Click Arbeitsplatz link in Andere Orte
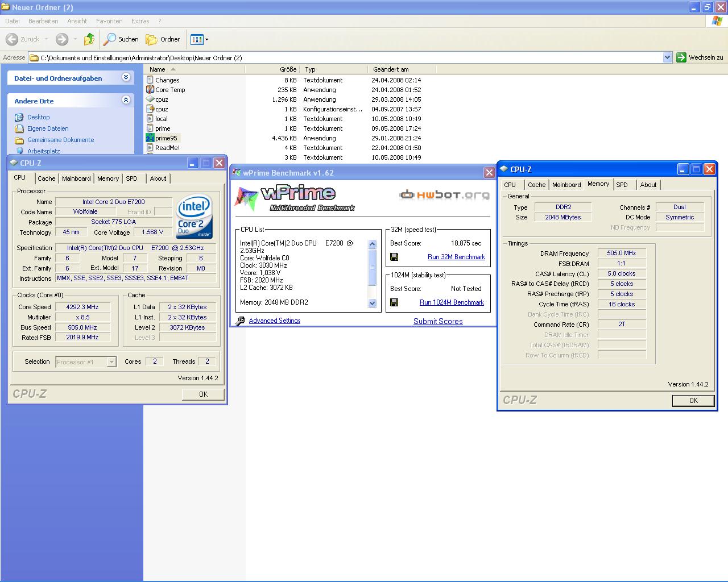 click(x=43, y=151)
